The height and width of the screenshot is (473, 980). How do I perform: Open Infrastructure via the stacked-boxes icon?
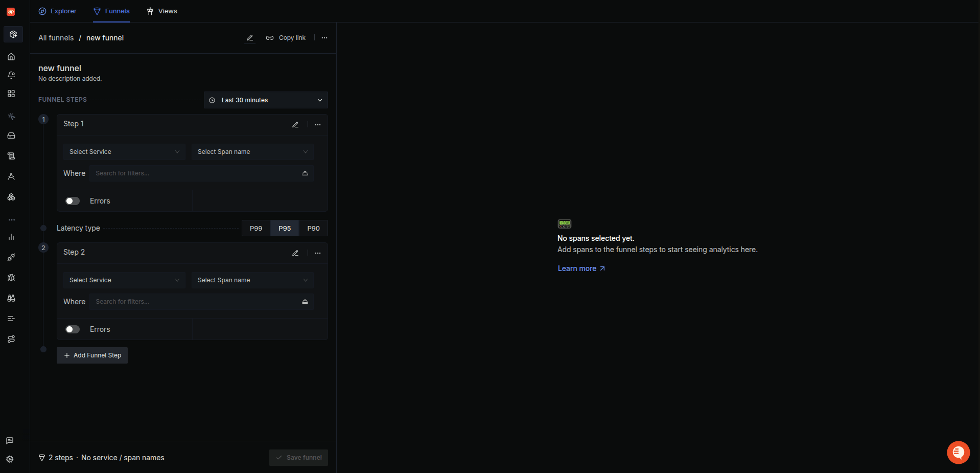[11, 197]
